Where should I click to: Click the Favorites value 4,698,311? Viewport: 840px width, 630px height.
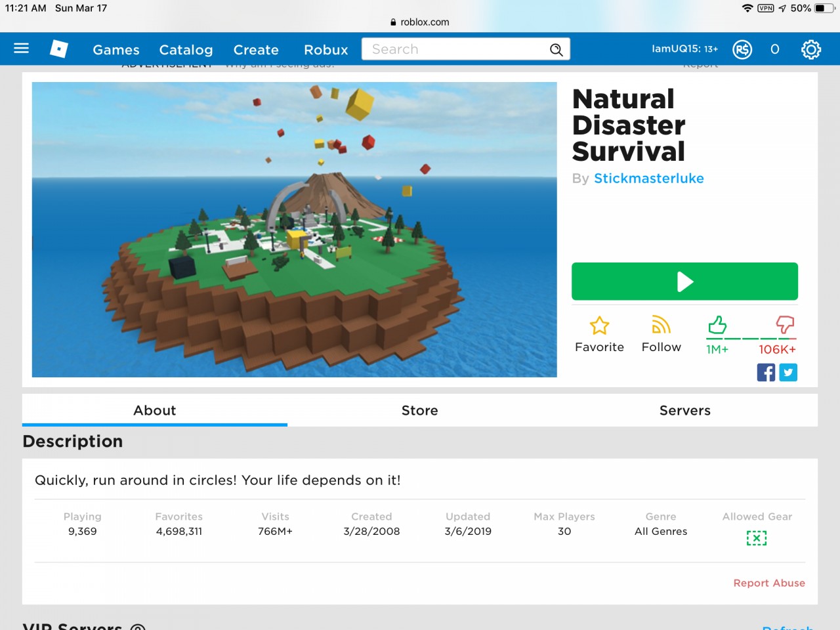pyautogui.click(x=179, y=532)
